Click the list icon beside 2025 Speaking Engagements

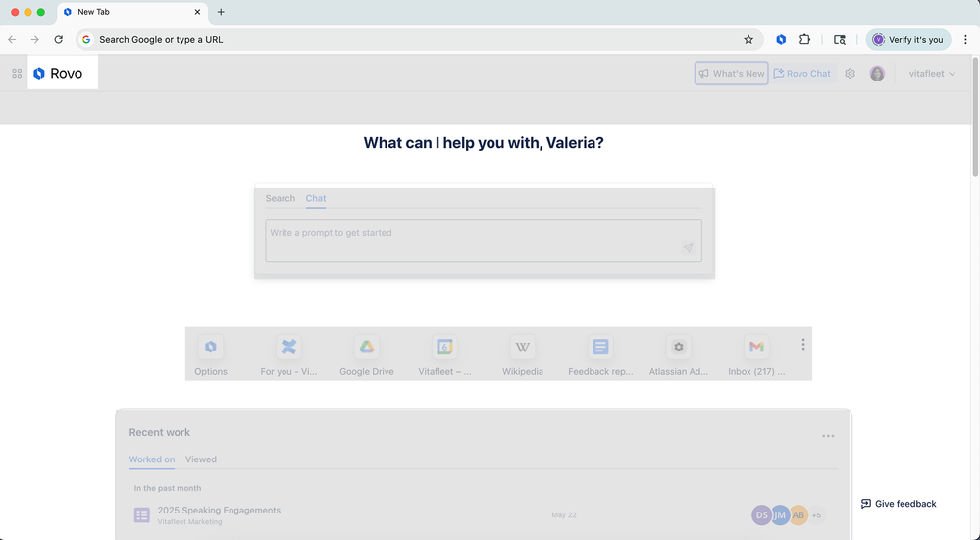[x=142, y=515]
